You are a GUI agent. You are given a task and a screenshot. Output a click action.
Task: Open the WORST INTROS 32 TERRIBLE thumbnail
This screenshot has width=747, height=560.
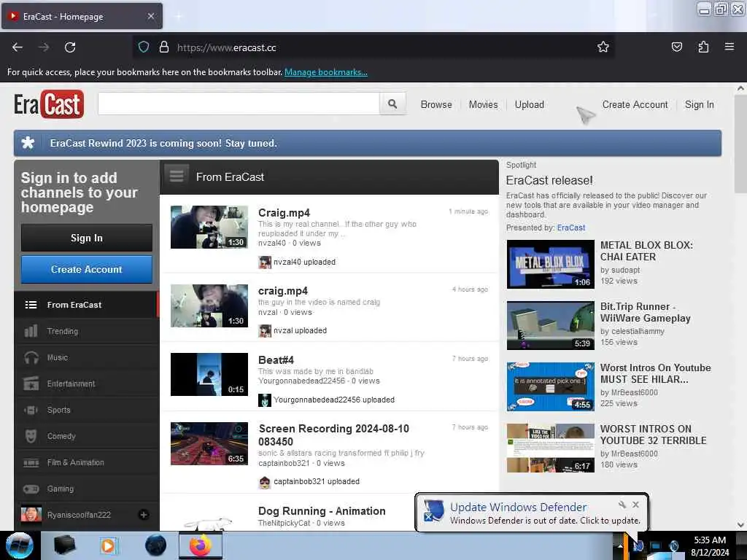(x=550, y=448)
